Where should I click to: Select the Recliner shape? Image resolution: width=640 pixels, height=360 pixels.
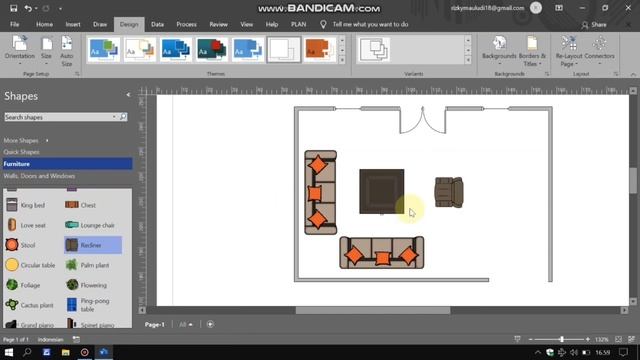(x=93, y=245)
